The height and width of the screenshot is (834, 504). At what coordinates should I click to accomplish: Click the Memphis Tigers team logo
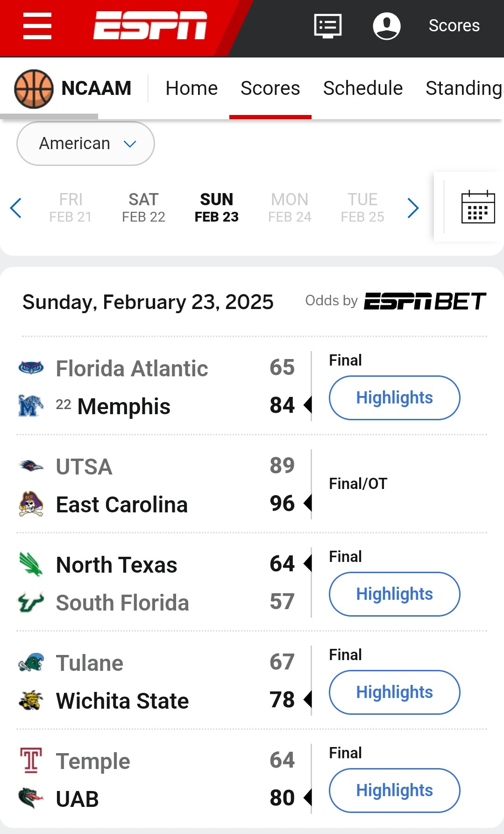pyautogui.click(x=31, y=406)
